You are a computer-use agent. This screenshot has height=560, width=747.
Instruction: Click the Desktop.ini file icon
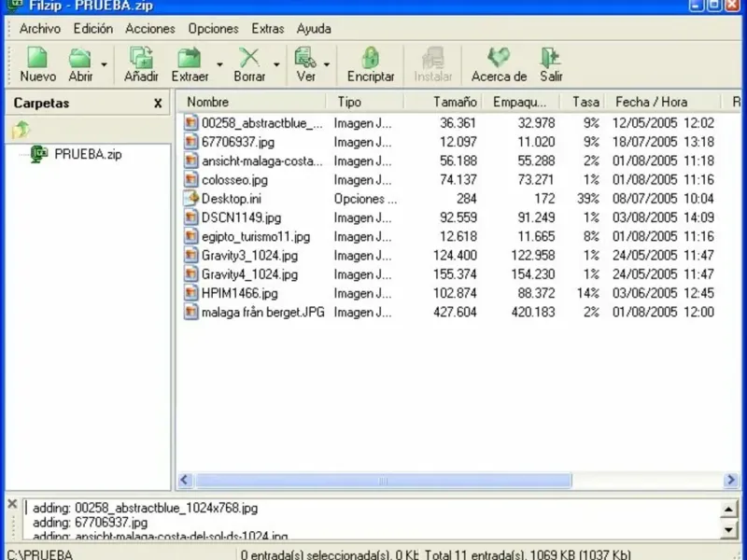(191, 198)
